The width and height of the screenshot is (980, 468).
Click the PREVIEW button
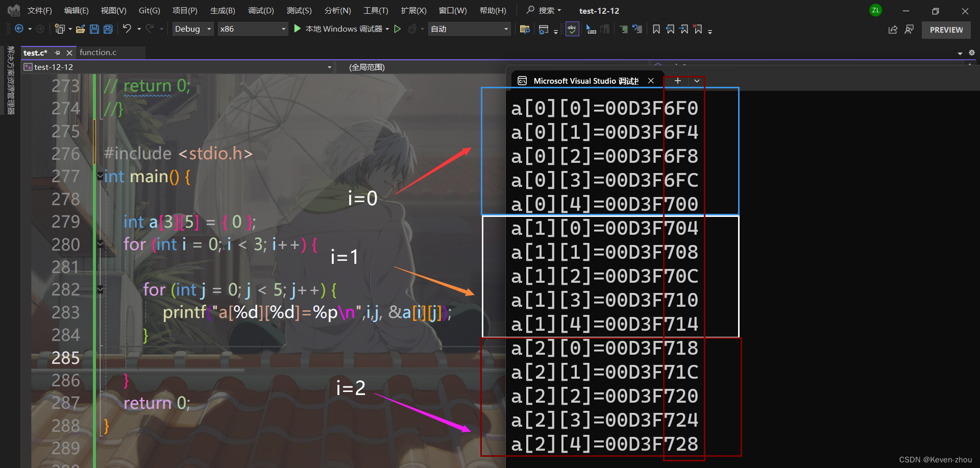(x=946, y=30)
